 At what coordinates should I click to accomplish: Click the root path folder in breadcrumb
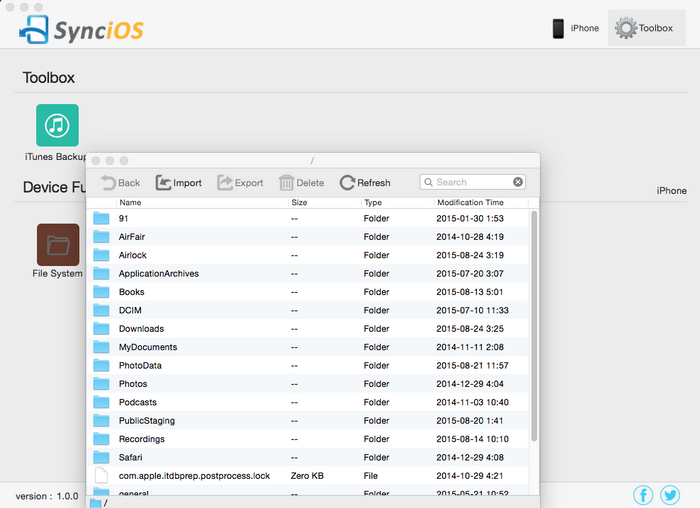point(96,503)
